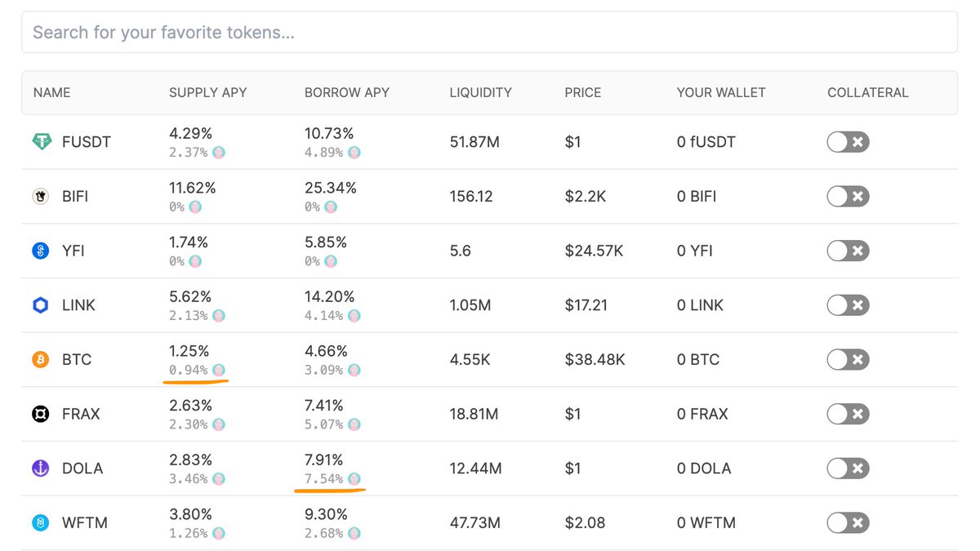Click WFTM price $2.08
This screenshot has width=980, height=551.
tap(585, 522)
